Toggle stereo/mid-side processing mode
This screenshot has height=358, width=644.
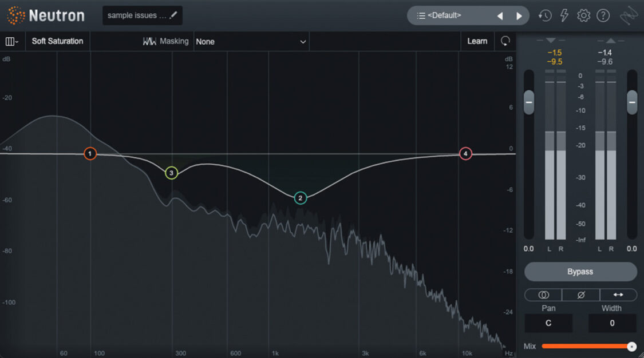(x=543, y=295)
